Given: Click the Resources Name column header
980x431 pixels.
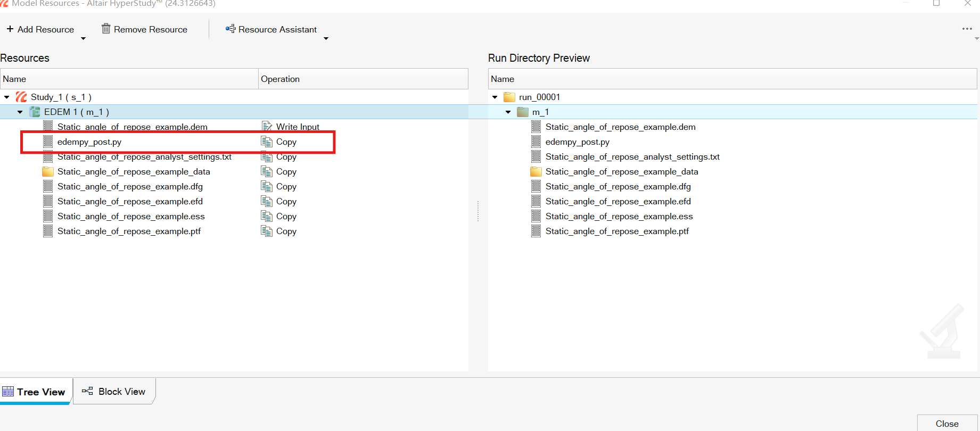Looking at the screenshot, I should (129, 79).
